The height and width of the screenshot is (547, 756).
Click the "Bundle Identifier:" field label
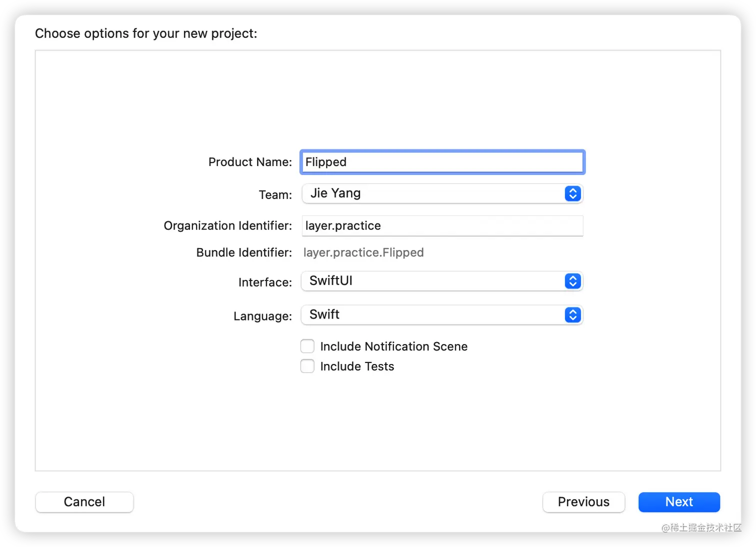244,252
